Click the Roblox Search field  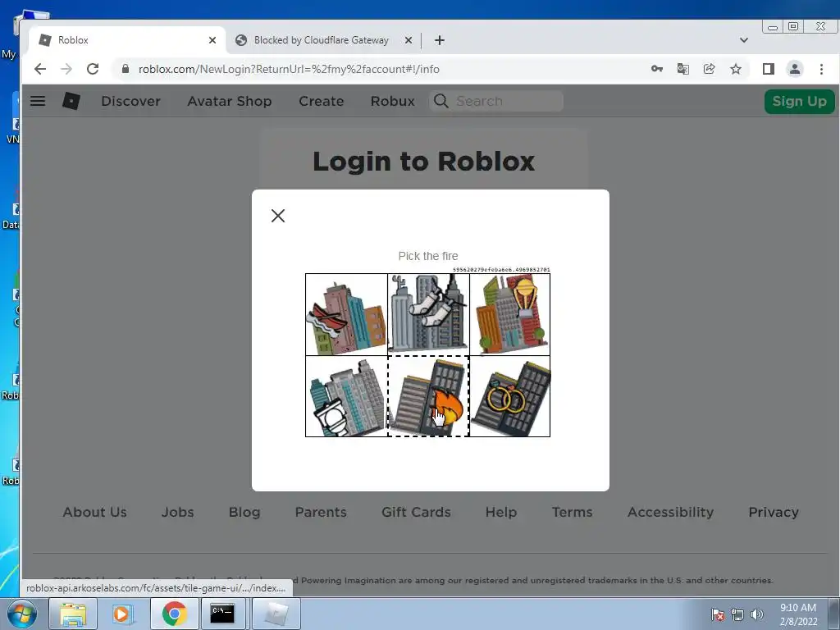click(x=496, y=101)
